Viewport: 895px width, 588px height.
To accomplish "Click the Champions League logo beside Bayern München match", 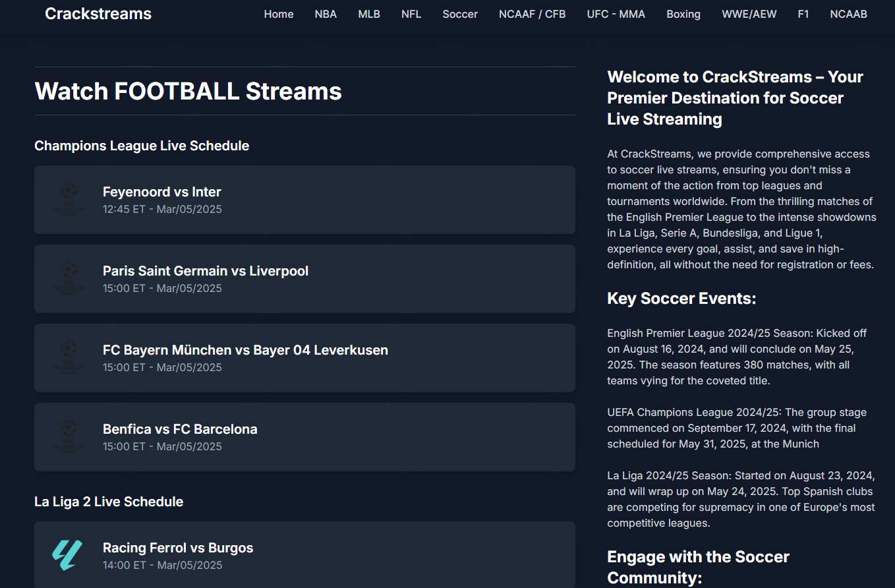I will pyautogui.click(x=69, y=358).
